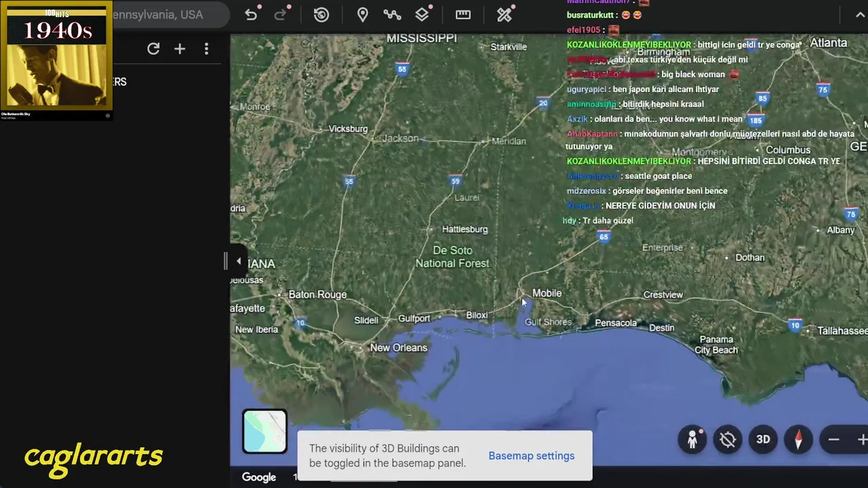Screen dimensions: 868x488
Task: Activate the Street View pegman
Action: coord(692,439)
